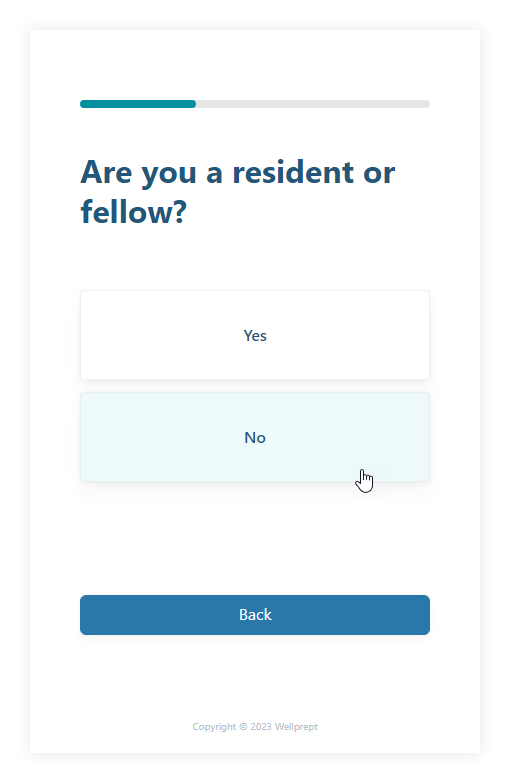This screenshot has width=512, height=781.
Task: Tap the highlighted light-blue No box
Action: coord(255,437)
